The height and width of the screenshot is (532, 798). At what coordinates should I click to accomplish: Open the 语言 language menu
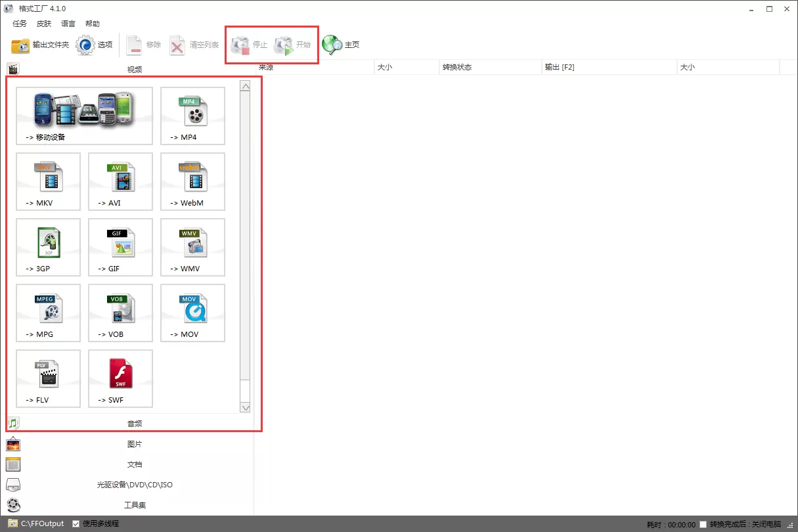pos(68,24)
